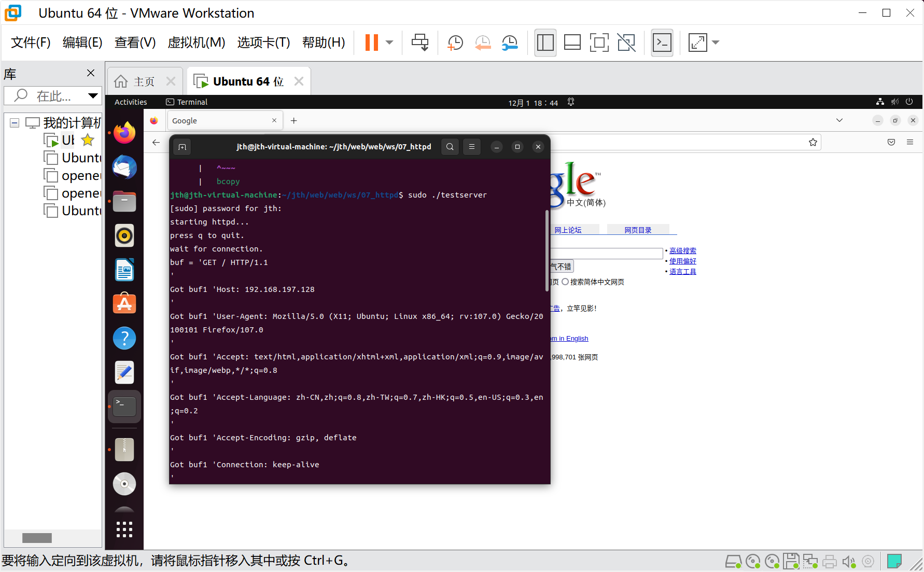Click the terminal search icon

point(450,147)
